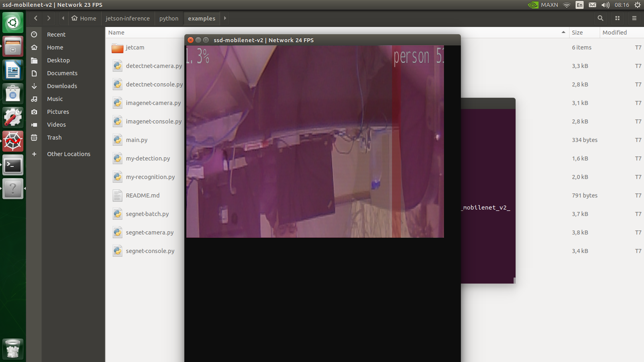This screenshot has height=362, width=644.
Task: Select jetson-inference in the path bar
Action: tap(128, 18)
